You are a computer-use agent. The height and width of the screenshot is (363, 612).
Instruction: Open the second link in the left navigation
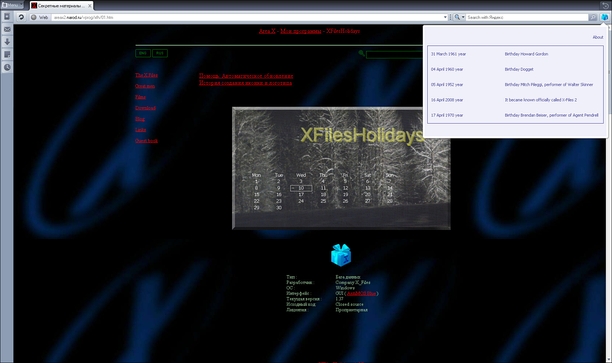(x=145, y=86)
